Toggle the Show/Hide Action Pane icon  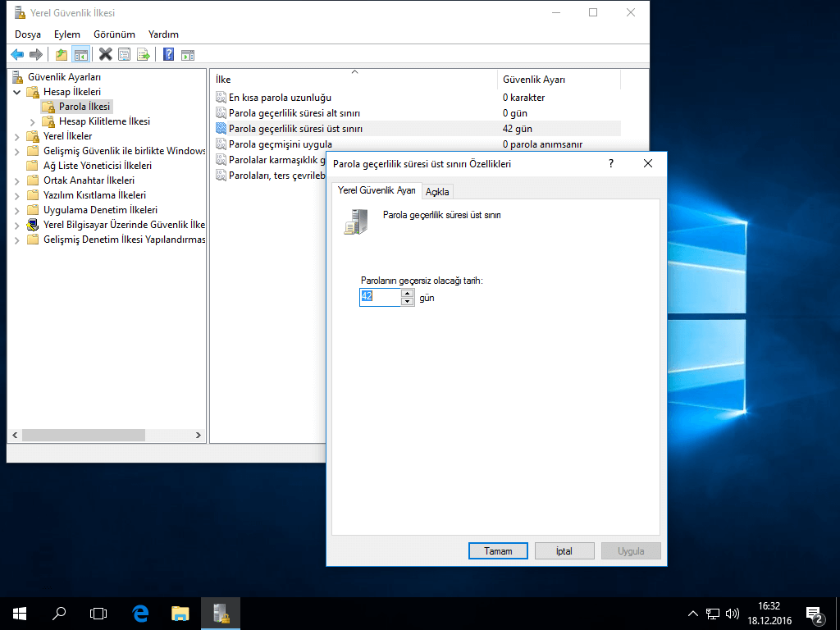(x=187, y=55)
